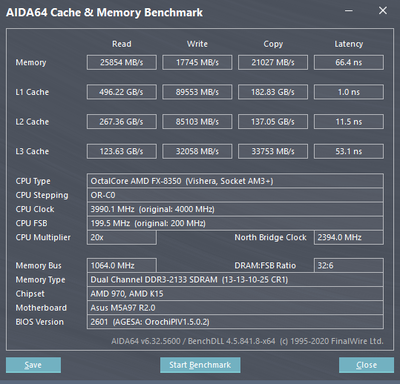The height and width of the screenshot is (384, 400).
Task: Click the CPU Multiplier value 20x
Action: [x=122, y=238]
